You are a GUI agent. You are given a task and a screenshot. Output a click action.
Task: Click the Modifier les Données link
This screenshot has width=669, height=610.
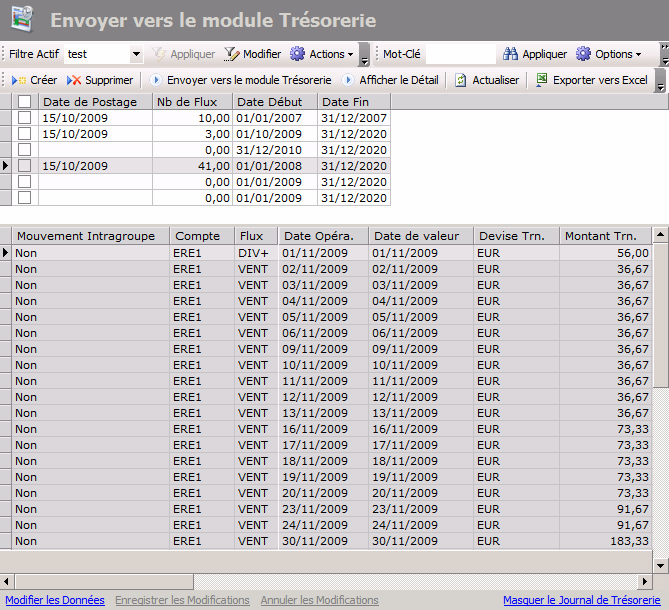click(55, 600)
